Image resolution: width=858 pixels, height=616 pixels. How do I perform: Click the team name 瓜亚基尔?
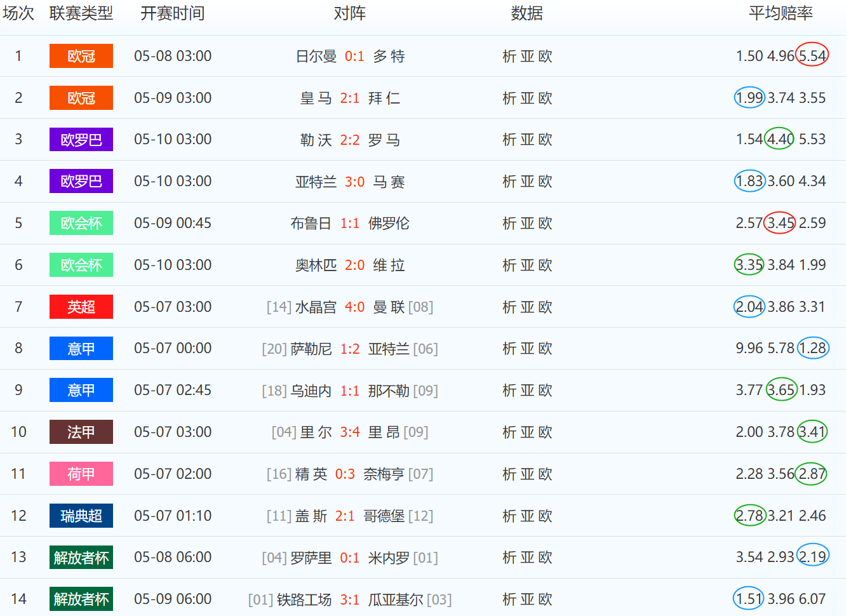396,599
